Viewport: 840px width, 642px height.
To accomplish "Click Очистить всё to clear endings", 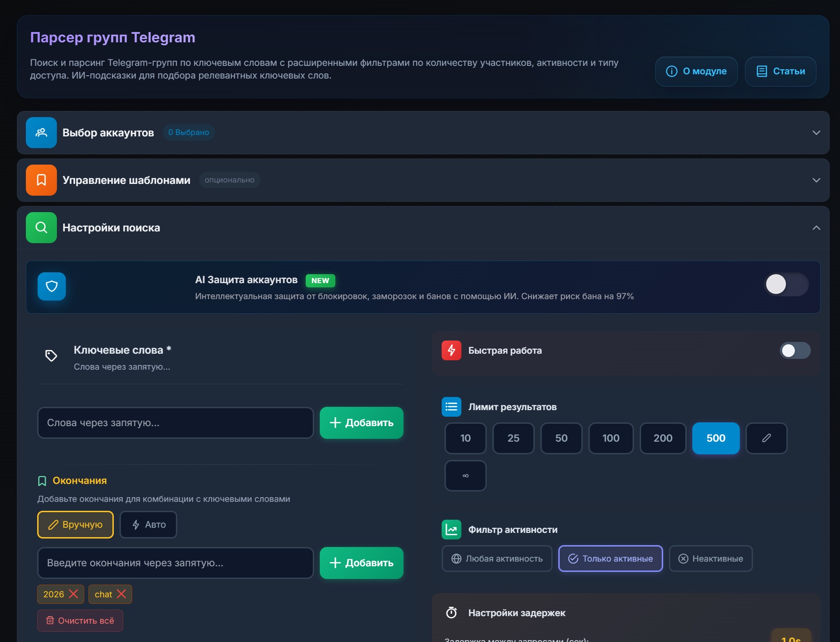I will (80, 621).
